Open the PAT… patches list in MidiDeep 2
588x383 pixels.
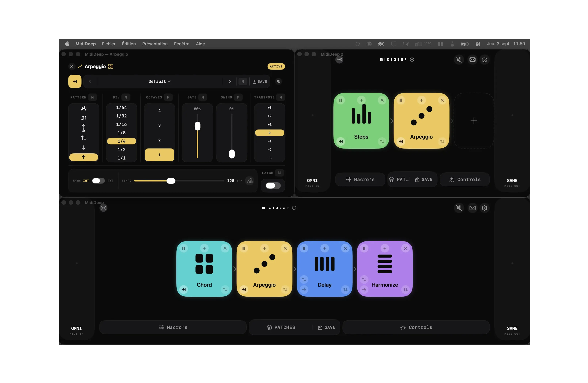[x=399, y=180]
